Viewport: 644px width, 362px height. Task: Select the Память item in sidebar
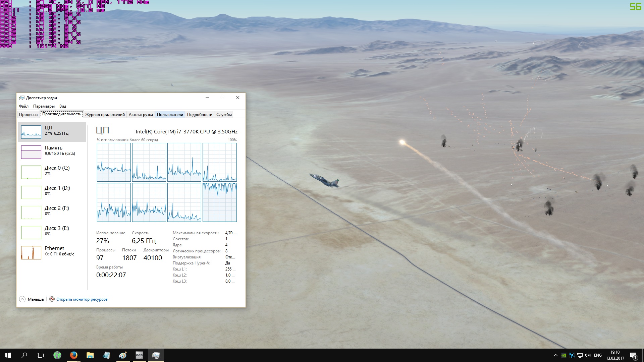pos(52,152)
